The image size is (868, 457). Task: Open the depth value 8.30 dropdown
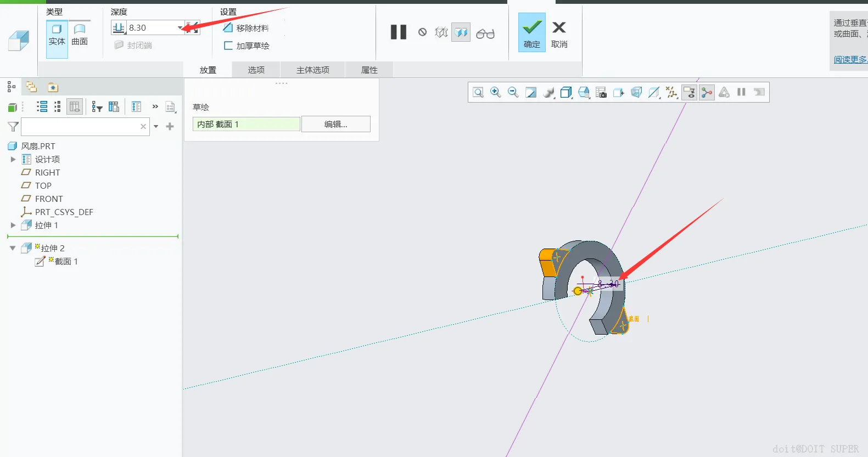pos(180,28)
